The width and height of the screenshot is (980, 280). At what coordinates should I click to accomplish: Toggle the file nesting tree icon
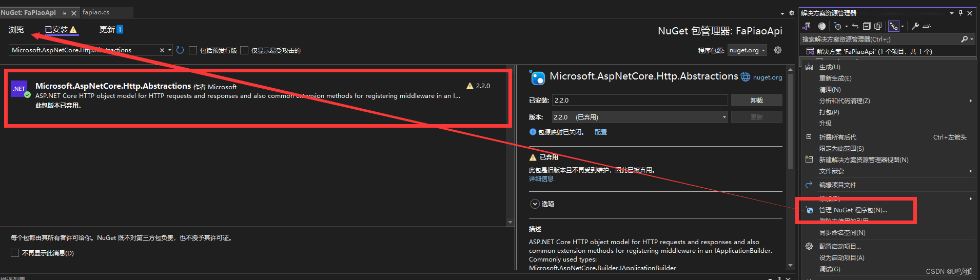894,26
